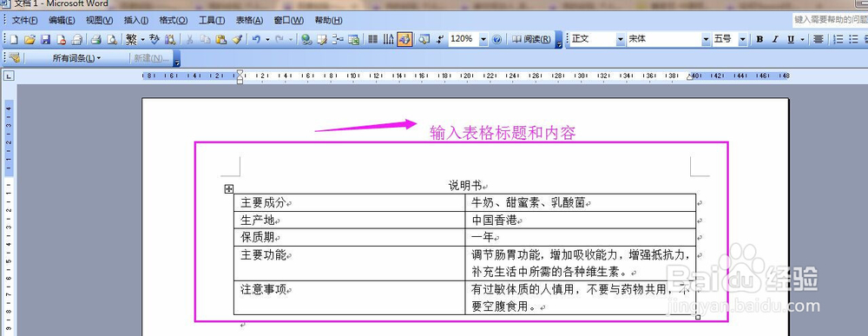Click the Insert Table icon
This screenshot has height=336, width=868.
coord(337,39)
